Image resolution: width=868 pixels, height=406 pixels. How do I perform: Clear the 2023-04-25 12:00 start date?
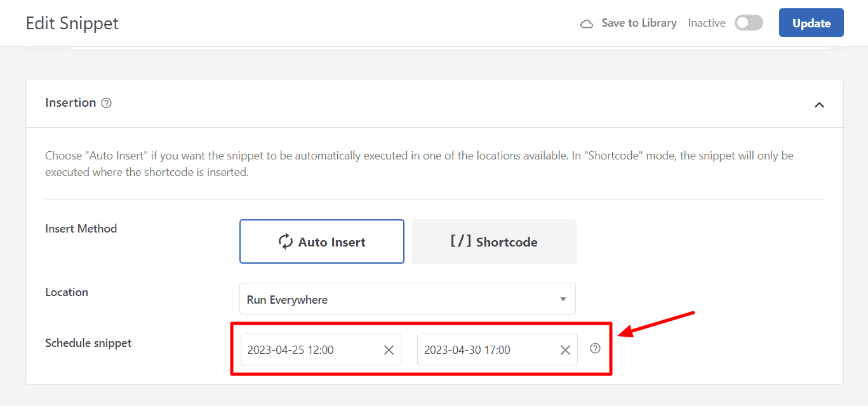(x=389, y=350)
